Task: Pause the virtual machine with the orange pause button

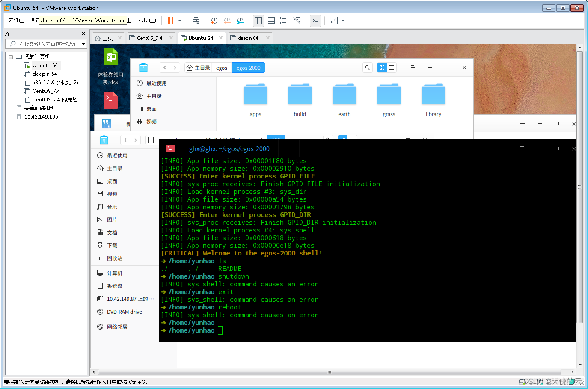Action: point(171,21)
